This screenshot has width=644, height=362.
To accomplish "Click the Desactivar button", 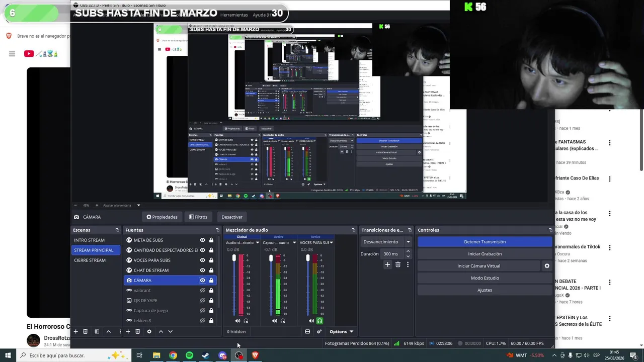I will (x=232, y=217).
